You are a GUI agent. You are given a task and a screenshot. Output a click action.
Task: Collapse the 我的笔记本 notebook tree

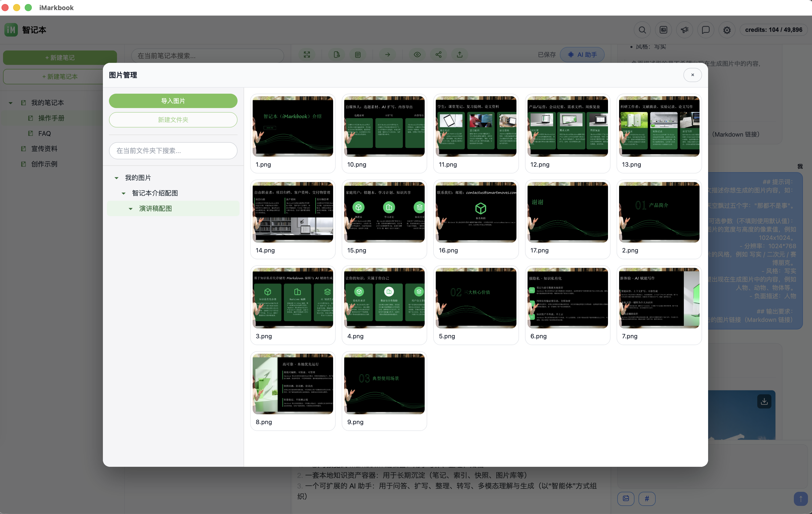(10, 103)
